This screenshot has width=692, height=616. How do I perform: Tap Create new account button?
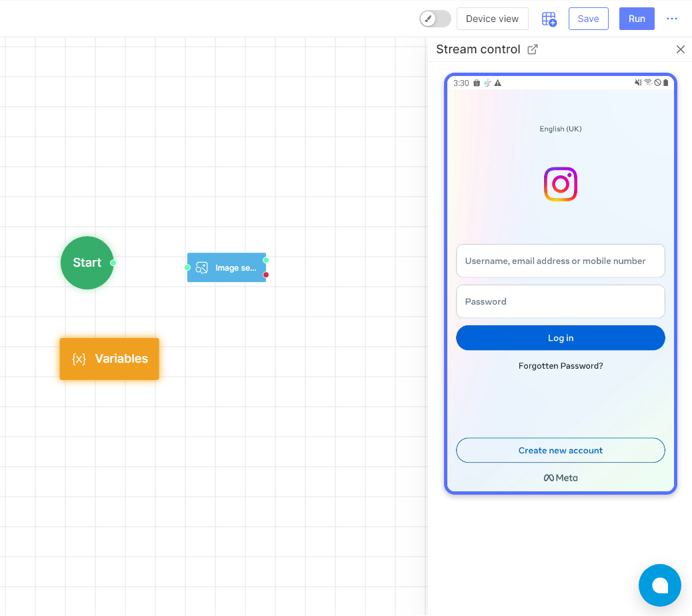coord(561,450)
